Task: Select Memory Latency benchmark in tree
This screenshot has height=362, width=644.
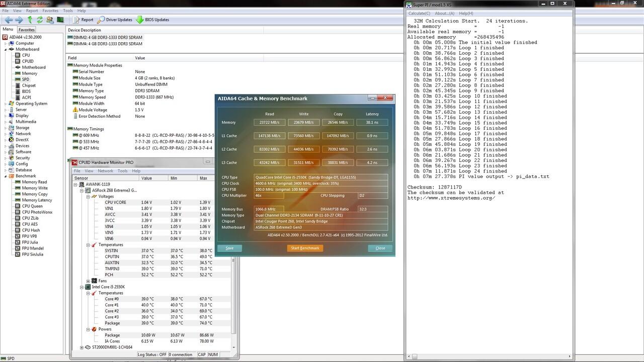Action: coord(33,200)
